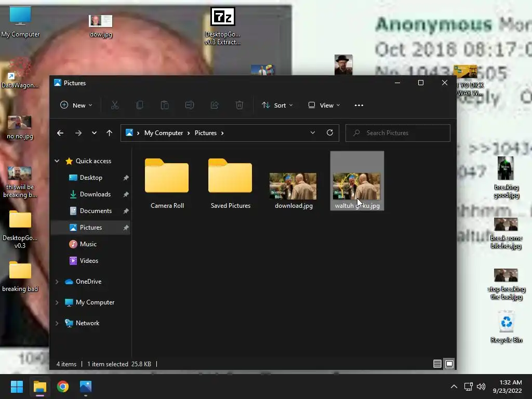532x399 pixels.
Task: Open Photos app from the taskbar
Action: (86, 387)
